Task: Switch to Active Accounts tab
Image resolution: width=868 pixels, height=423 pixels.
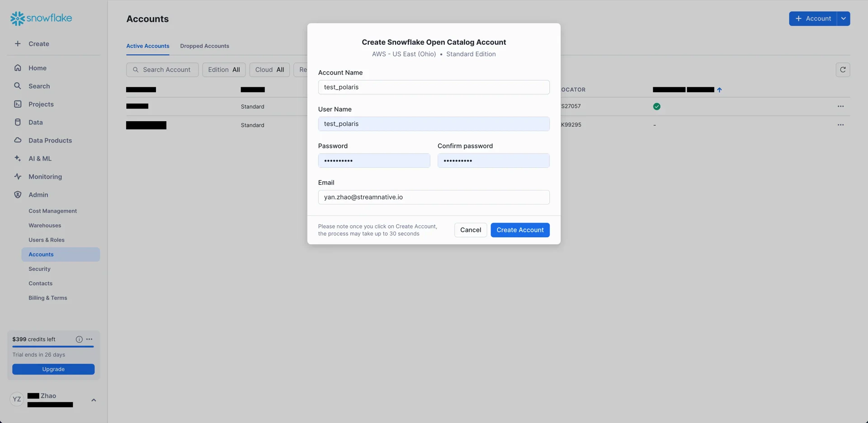Action: point(148,46)
